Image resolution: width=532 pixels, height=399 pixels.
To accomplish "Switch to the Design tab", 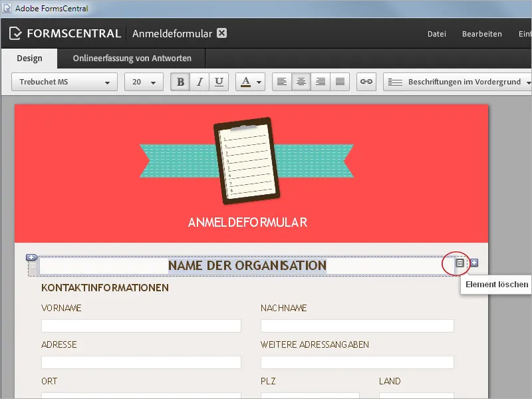I will (x=29, y=59).
